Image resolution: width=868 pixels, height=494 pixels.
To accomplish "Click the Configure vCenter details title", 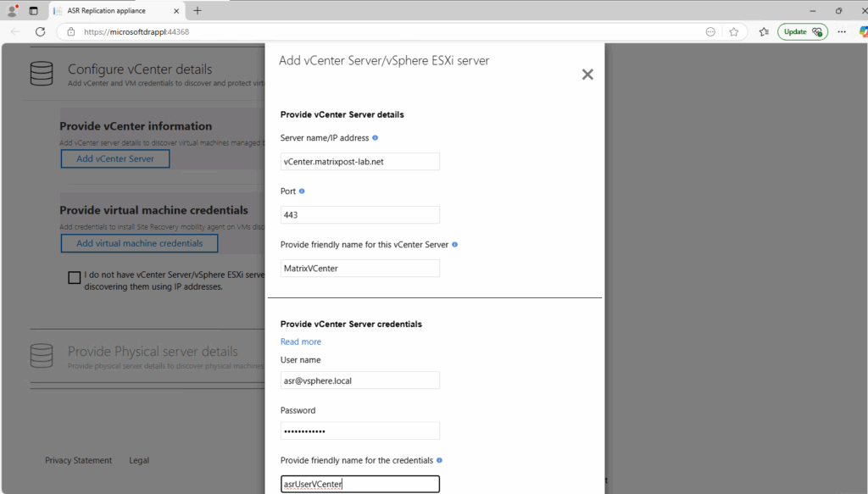I will coord(140,69).
